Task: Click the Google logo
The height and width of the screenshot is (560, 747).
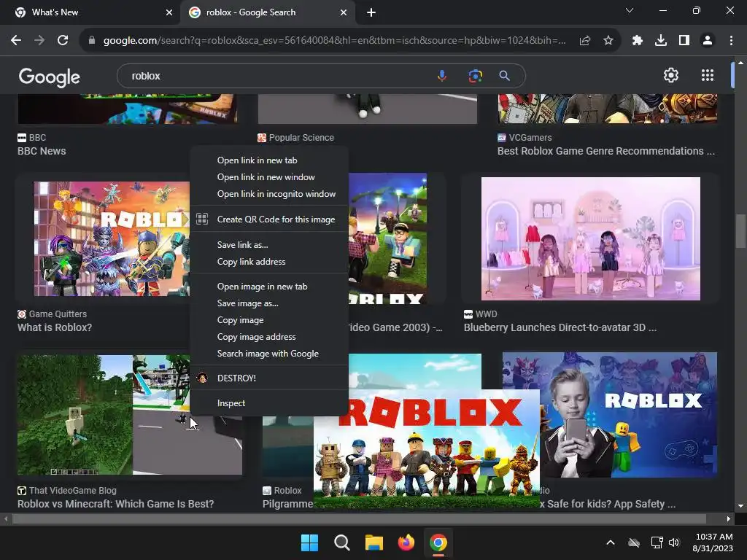Action: point(49,77)
